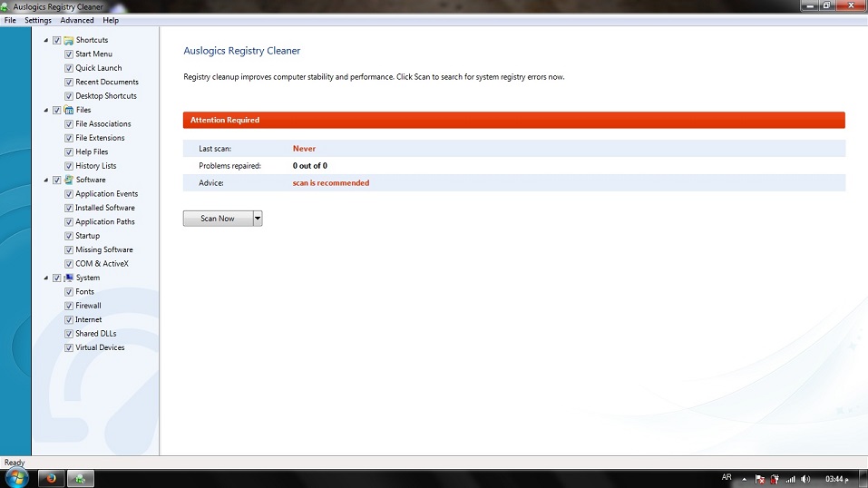Toggle the Missing Software checkbox
The width and height of the screenshot is (868, 488).
[69, 249]
